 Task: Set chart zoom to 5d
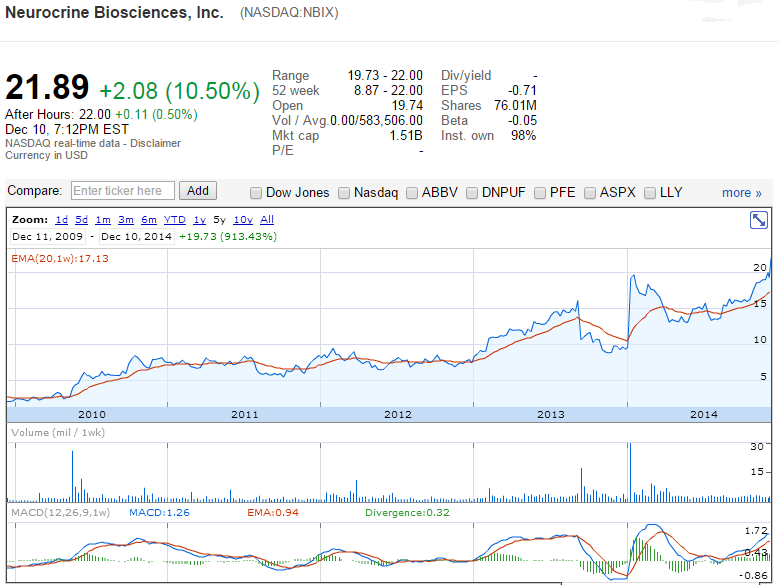click(x=81, y=219)
